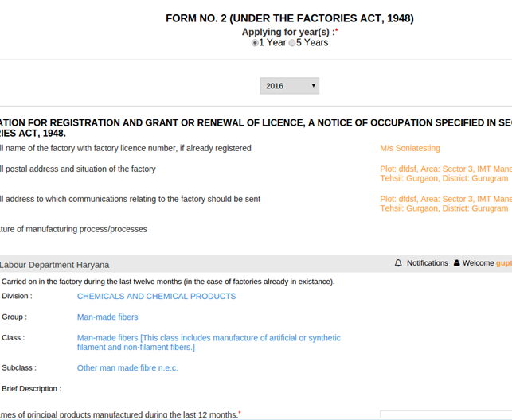
Task: Select the 1 Year radio button
Action: [x=255, y=43]
